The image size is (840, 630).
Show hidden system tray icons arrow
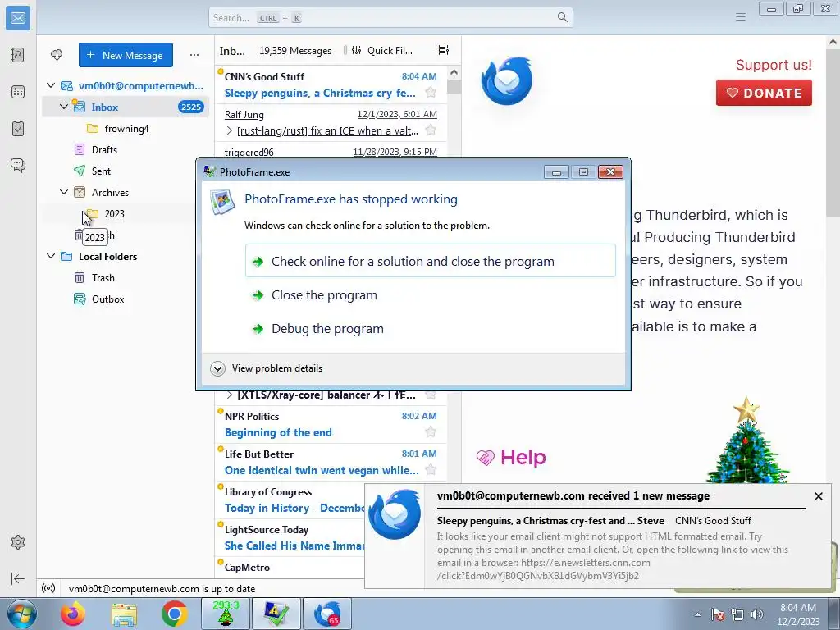697,614
